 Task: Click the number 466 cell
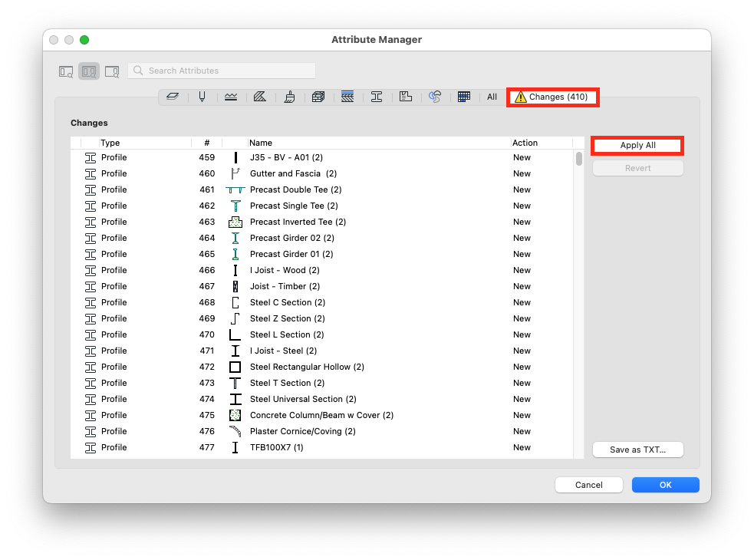click(207, 270)
